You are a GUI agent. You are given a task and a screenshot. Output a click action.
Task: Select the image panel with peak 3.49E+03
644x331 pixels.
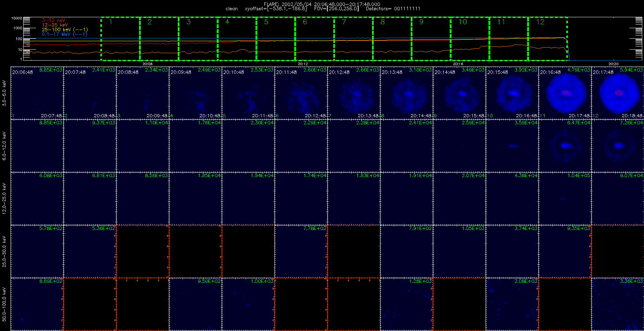pos(460,93)
